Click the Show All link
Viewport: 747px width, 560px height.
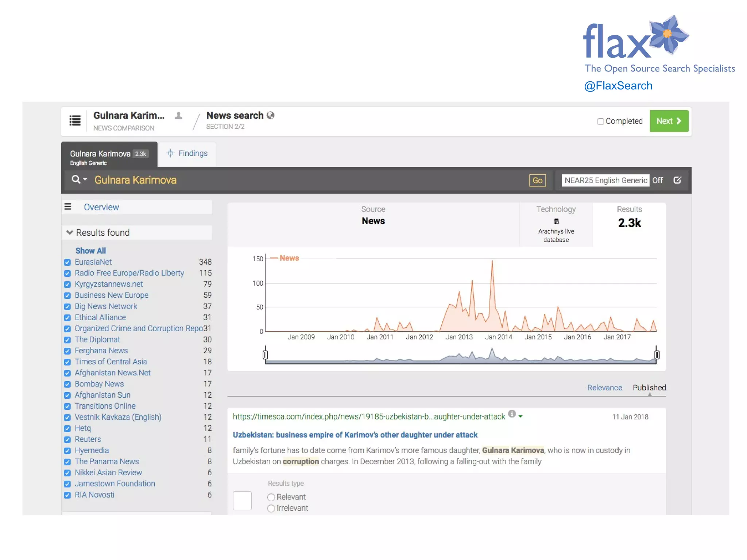(90, 251)
